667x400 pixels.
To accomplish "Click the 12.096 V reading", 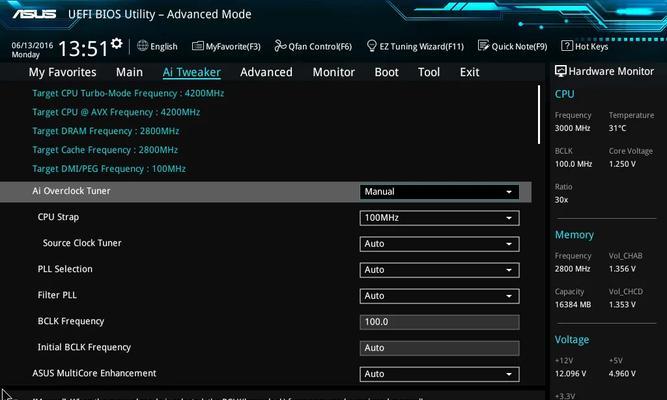I will click(570, 374).
